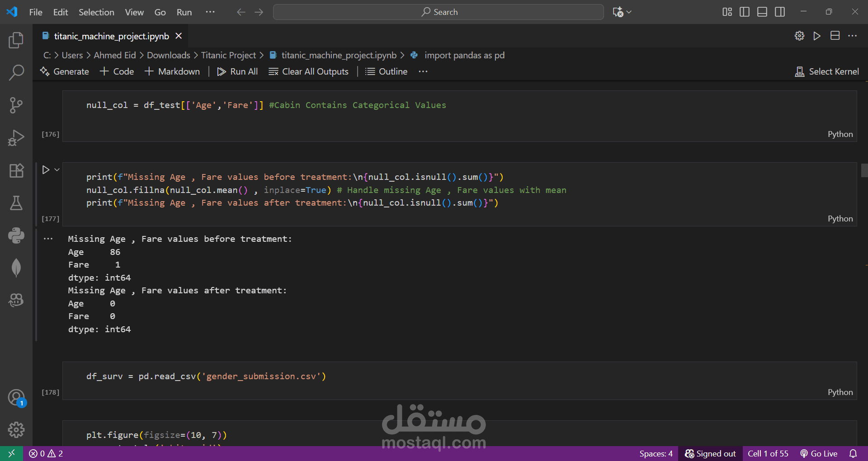This screenshot has width=868, height=461.
Task: Open the Testing flask view
Action: [x=16, y=203]
